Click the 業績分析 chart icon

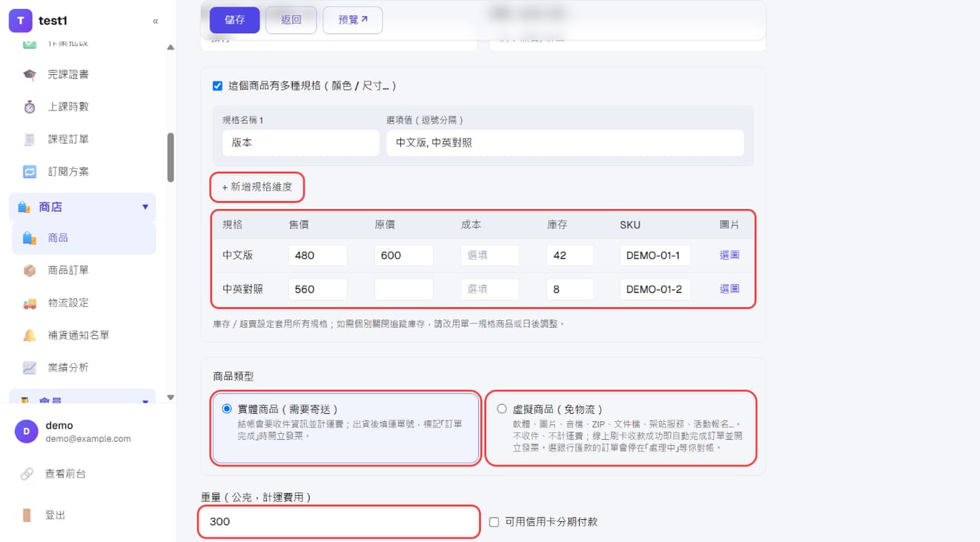tap(30, 367)
